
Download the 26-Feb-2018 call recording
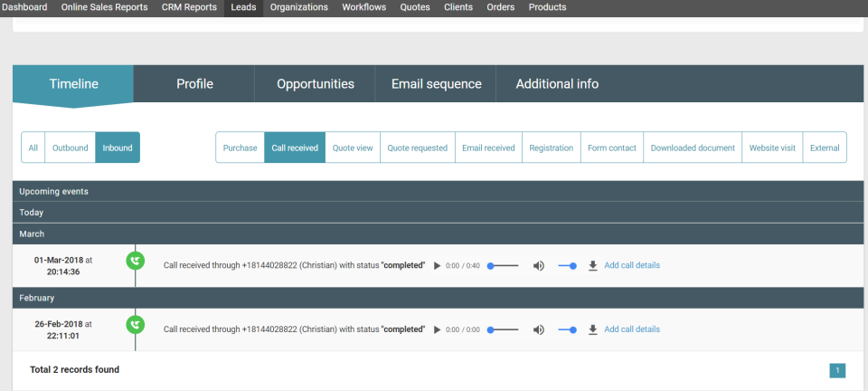593,329
